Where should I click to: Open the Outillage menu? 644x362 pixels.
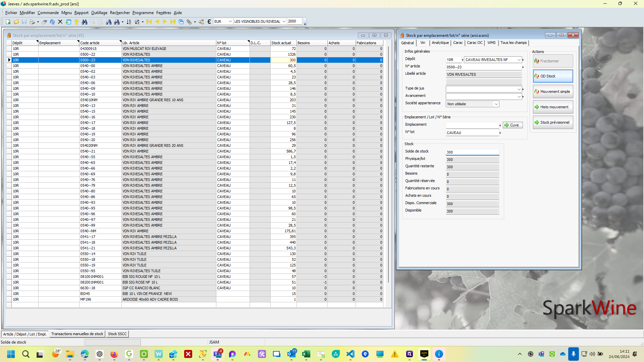[x=99, y=13]
